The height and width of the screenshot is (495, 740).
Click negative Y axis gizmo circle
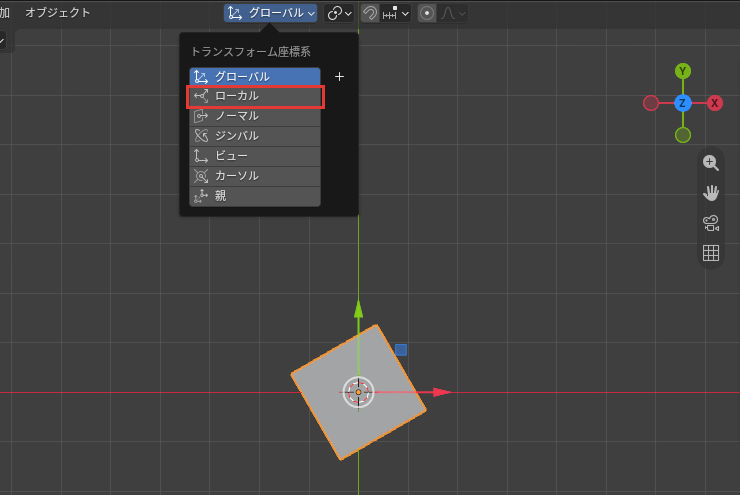tap(682, 135)
